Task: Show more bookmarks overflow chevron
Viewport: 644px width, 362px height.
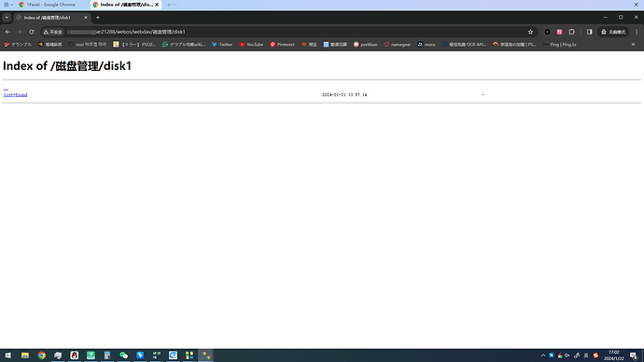Action: pos(633,45)
